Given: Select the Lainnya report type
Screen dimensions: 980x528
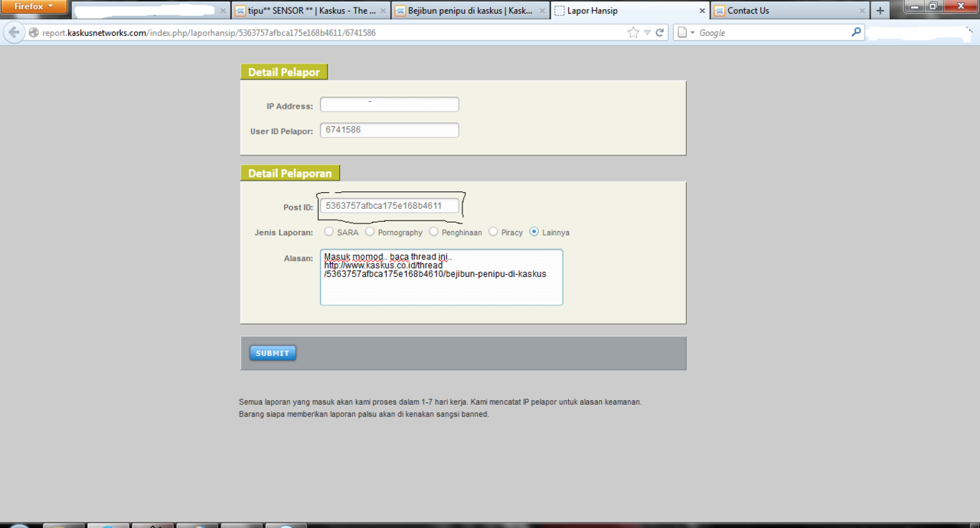Looking at the screenshot, I should click(534, 232).
